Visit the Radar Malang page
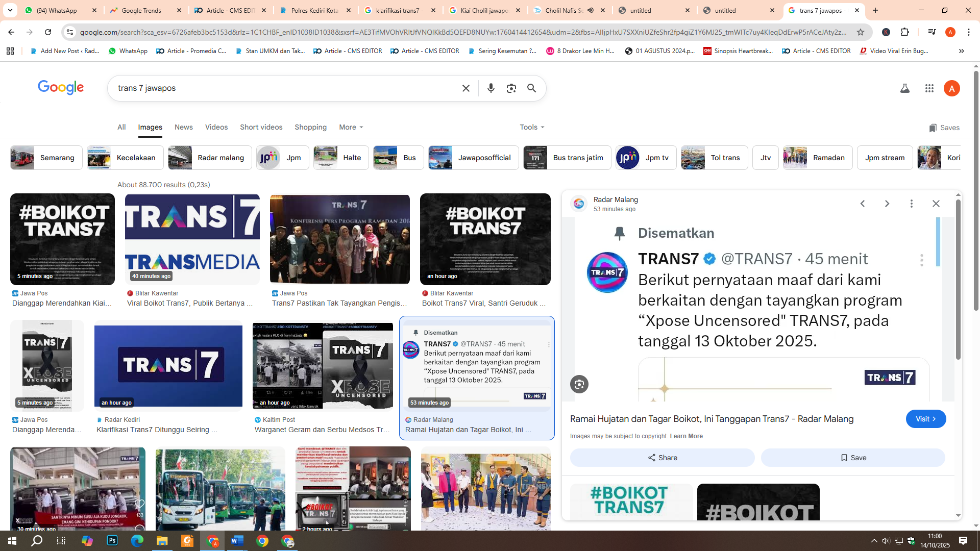The height and width of the screenshot is (551, 980). 926,419
